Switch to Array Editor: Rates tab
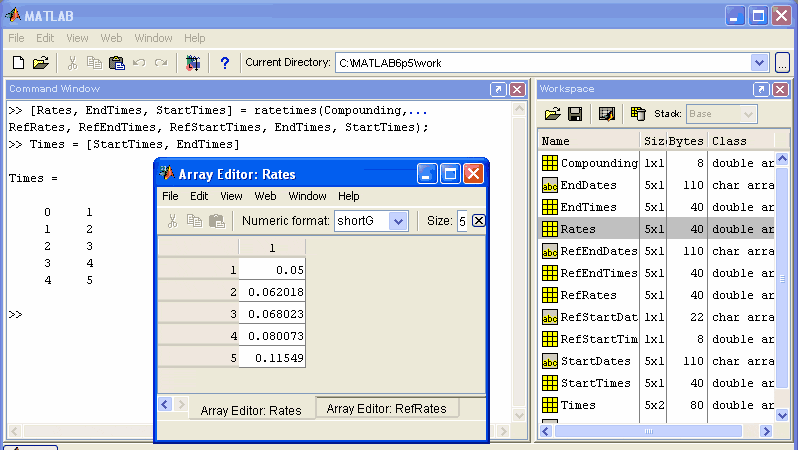Viewport: 799px width, 450px height. pos(251,410)
